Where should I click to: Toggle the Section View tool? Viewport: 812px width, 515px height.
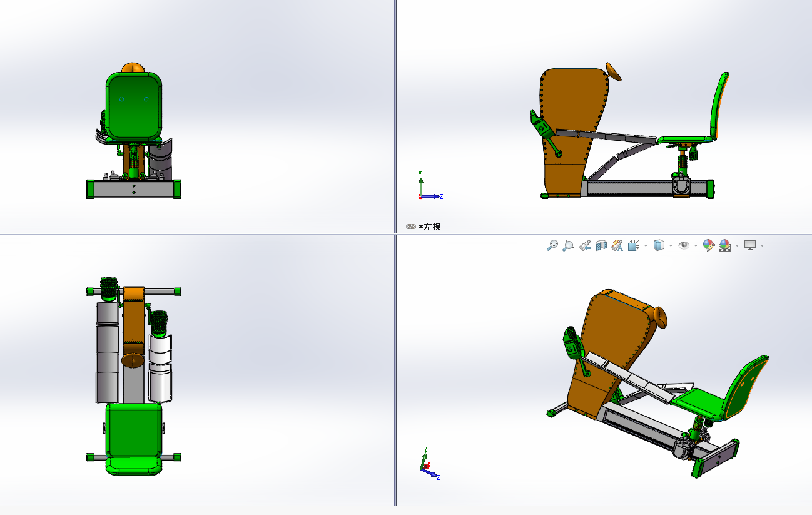point(601,245)
